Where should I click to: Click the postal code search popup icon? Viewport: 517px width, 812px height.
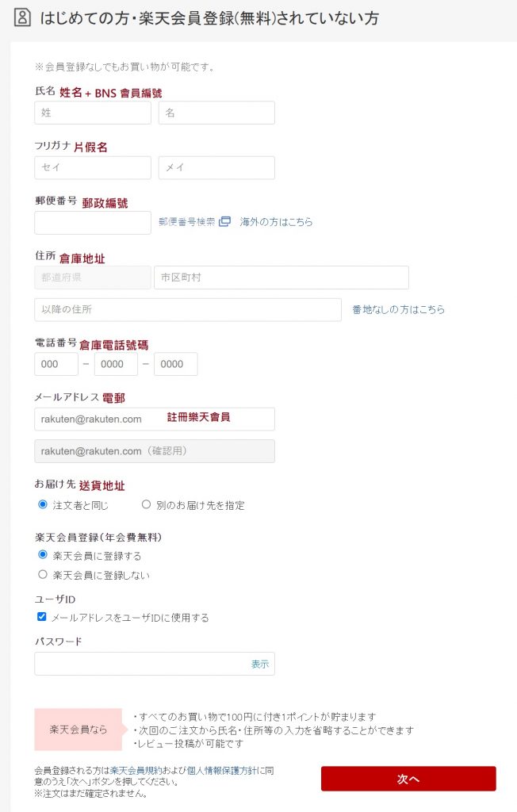[x=224, y=222]
